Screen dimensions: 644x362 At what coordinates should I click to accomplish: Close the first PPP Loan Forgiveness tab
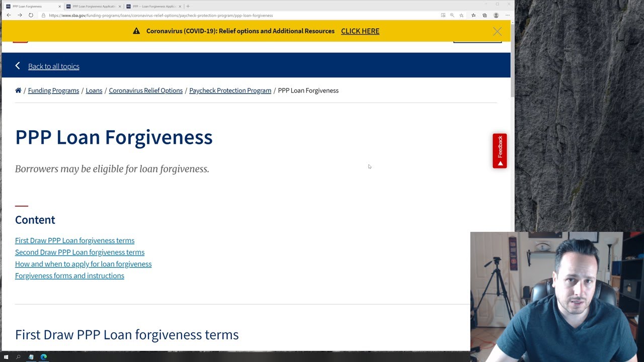tap(60, 7)
